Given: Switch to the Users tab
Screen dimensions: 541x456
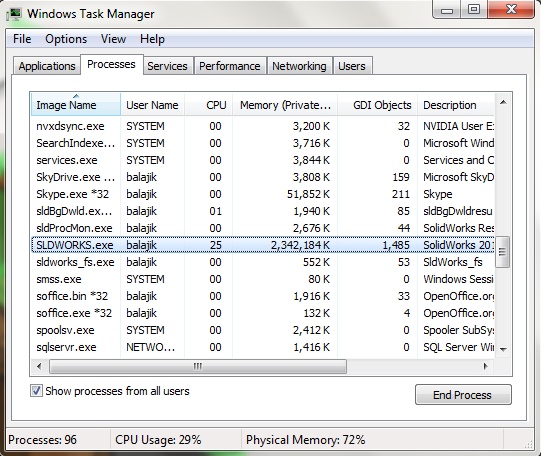Looking at the screenshot, I should 352,66.
